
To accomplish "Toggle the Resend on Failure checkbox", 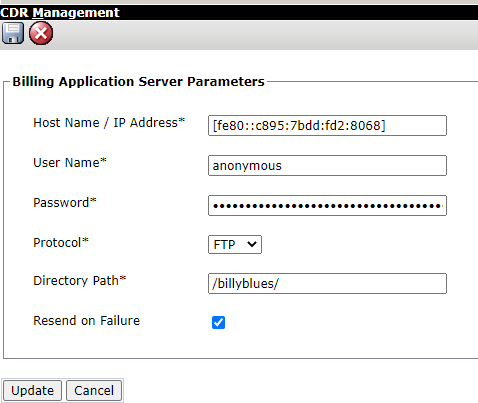I will coord(218,322).
